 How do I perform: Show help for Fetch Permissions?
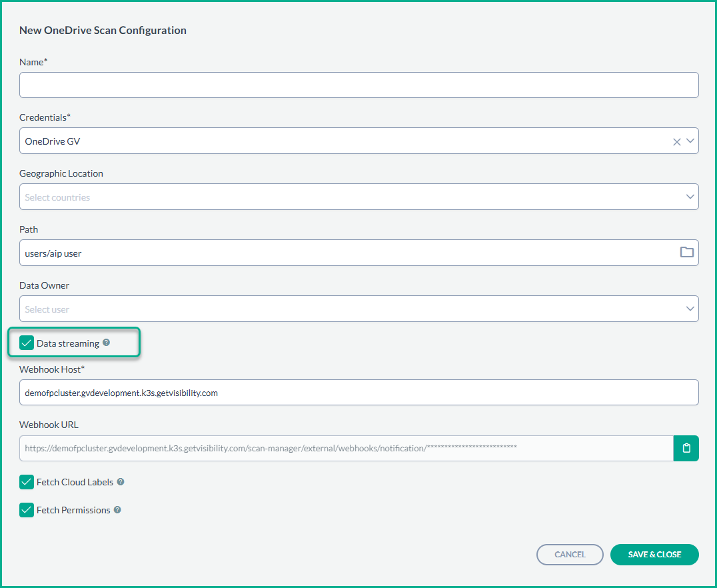point(117,510)
